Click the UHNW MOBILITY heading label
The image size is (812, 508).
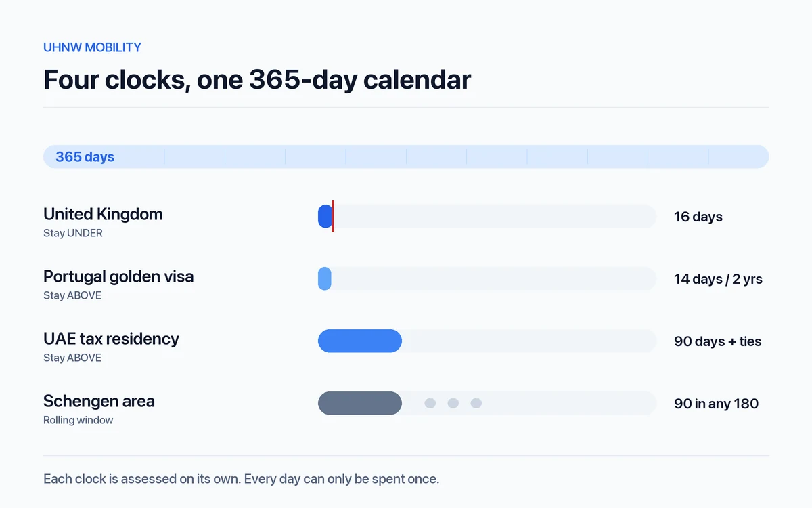pos(92,47)
